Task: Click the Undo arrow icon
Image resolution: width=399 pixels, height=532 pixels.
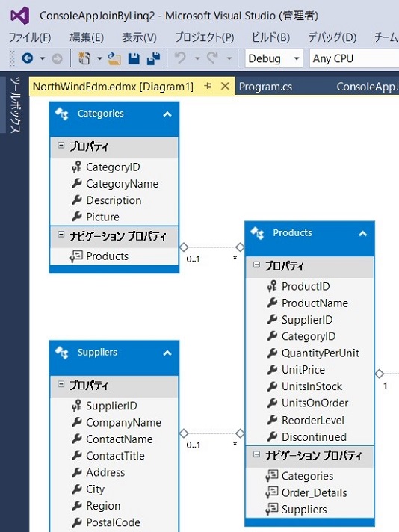Action: (x=180, y=58)
